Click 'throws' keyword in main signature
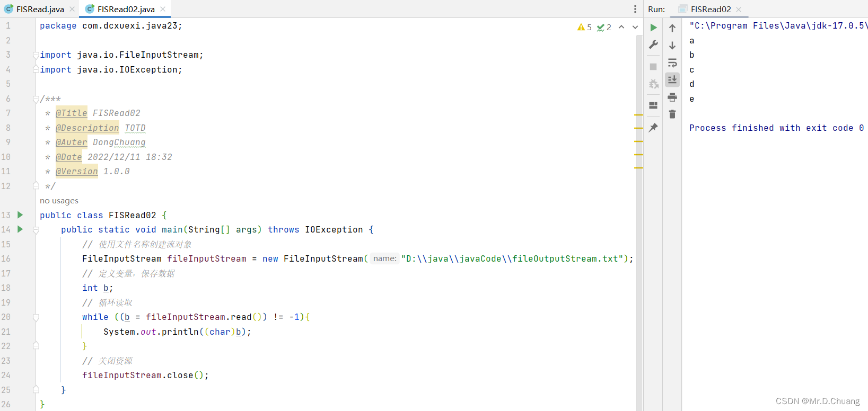The height and width of the screenshot is (411, 868). coord(283,229)
